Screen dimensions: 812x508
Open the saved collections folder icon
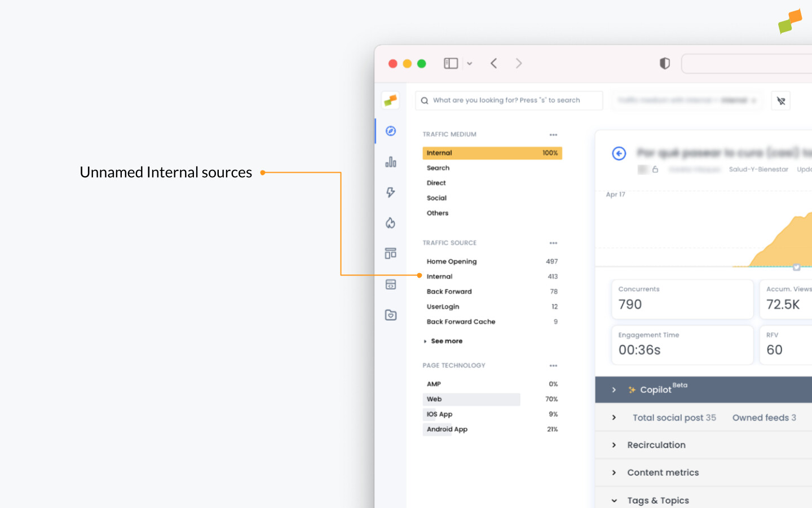coord(390,315)
